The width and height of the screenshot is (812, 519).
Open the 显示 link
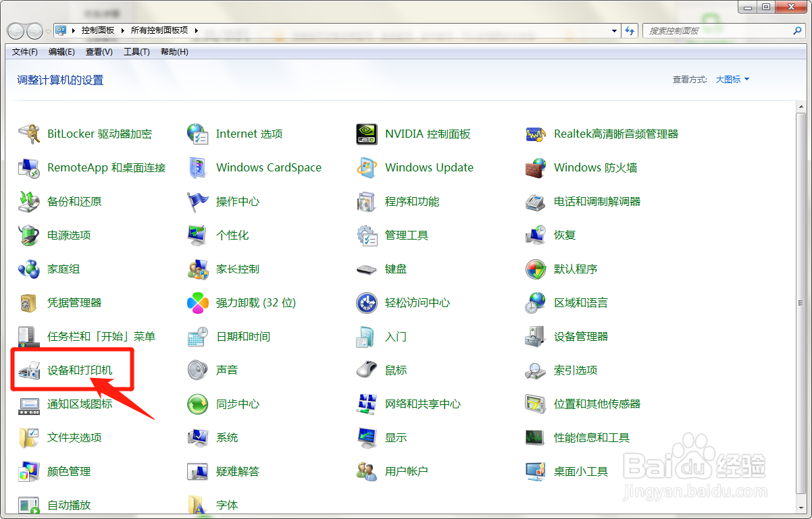(396, 437)
